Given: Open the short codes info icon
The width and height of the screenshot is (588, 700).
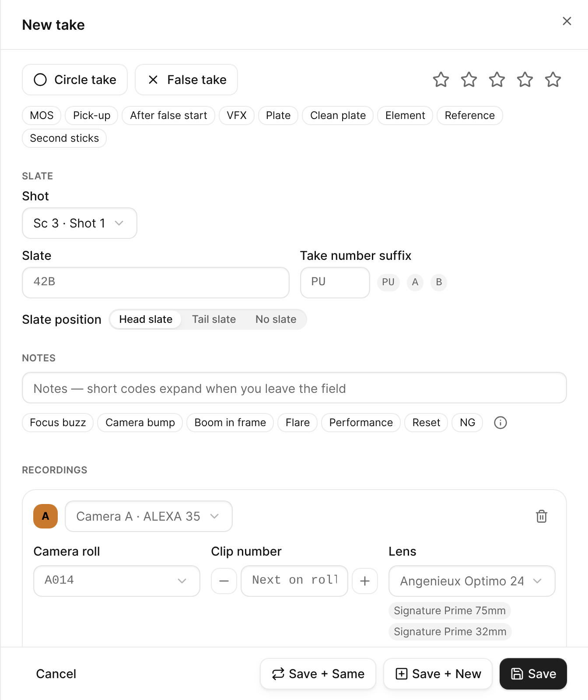Looking at the screenshot, I should [x=500, y=423].
